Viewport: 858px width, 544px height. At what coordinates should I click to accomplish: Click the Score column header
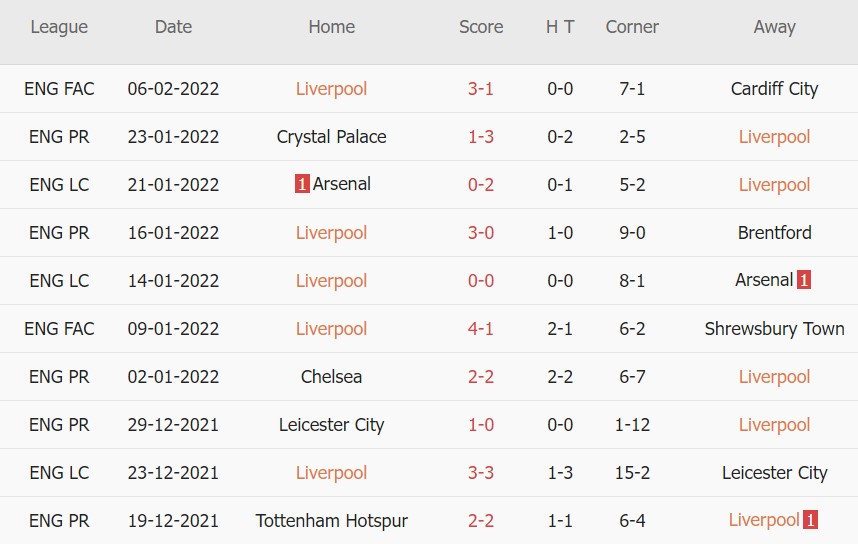(x=481, y=27)
